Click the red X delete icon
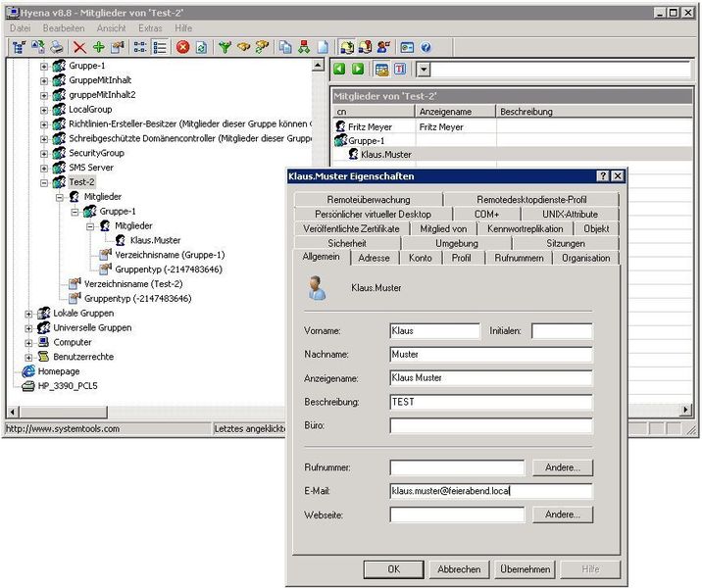Screen dimensions: 702x588 pyautogui.click(x=79, y=47)
